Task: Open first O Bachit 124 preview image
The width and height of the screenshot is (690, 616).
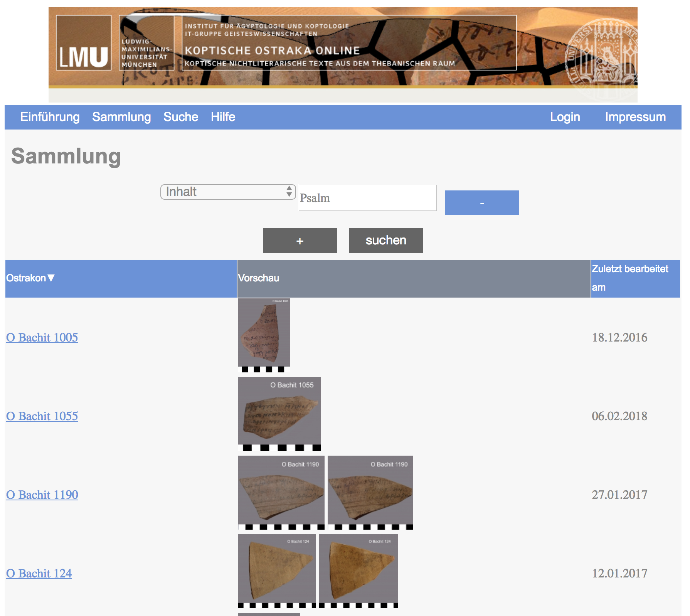Action: 277,571
